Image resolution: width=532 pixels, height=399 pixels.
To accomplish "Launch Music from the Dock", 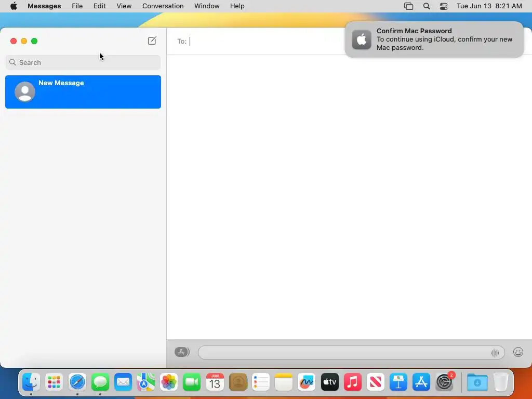I will (353, 382).
